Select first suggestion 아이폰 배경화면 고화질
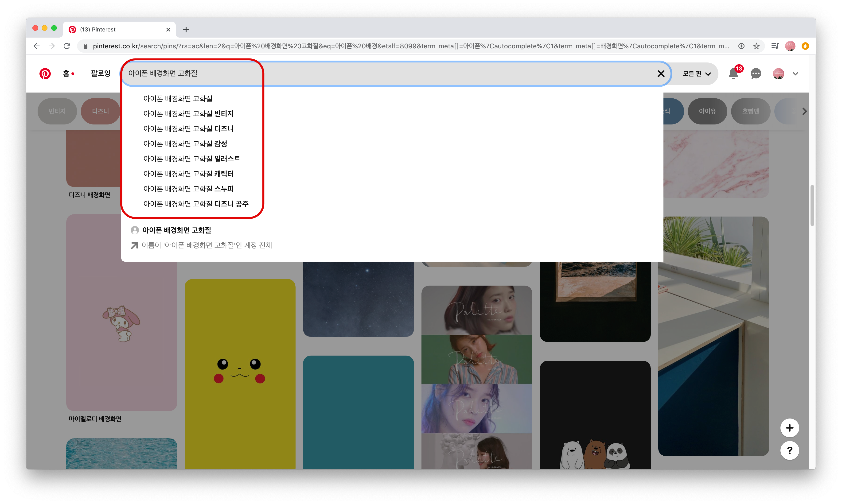The height and width of the screenshot is (504, 842). coord(178,99)
